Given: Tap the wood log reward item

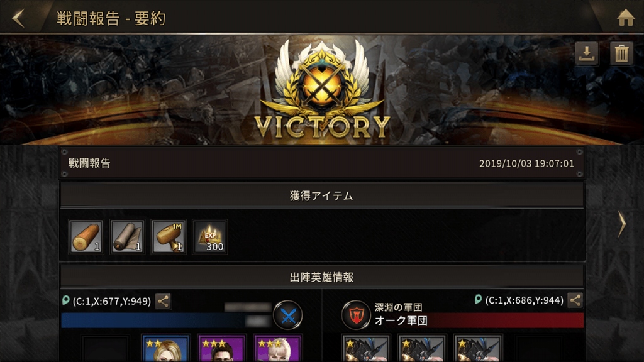Looking at the screenshot, I should point(86,237).
